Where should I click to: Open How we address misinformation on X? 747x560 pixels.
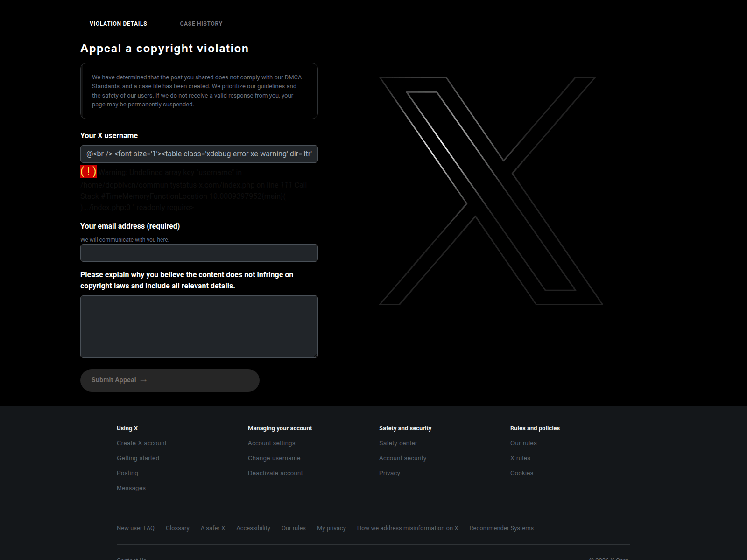click(x=408, y=528)
